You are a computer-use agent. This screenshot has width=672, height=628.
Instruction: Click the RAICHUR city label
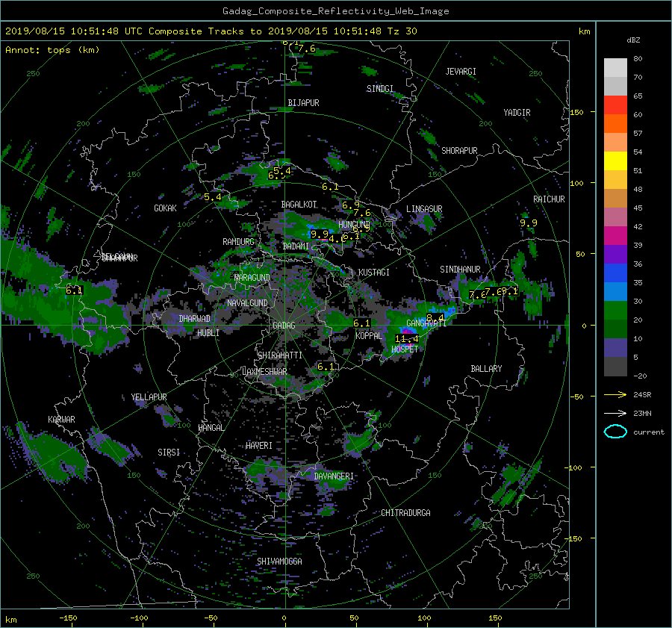pyautogui.click(x=549, y=199)
